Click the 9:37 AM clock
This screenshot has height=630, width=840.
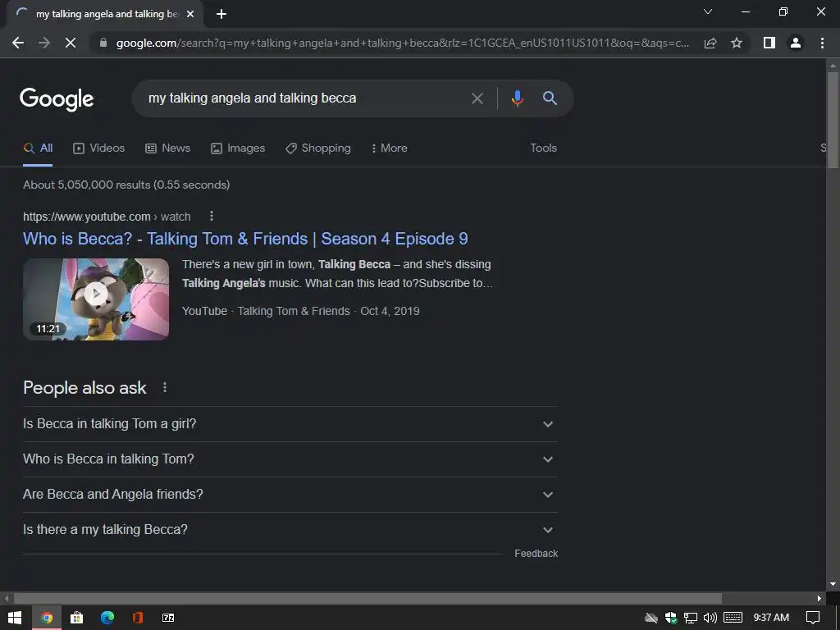(771, 618)
